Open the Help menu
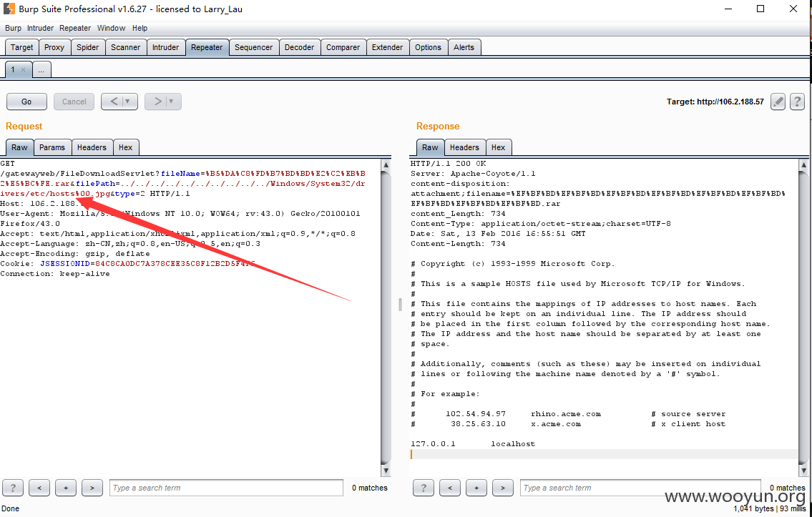Screen dimensions: 812x517 click(140, 28)
